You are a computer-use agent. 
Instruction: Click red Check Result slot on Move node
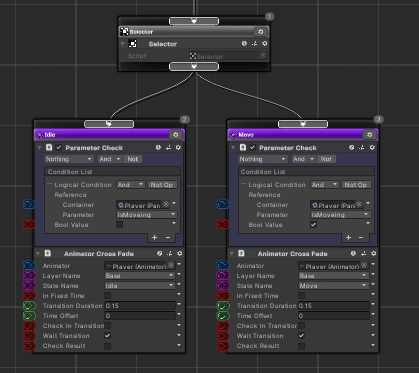(x=223, y=346)
